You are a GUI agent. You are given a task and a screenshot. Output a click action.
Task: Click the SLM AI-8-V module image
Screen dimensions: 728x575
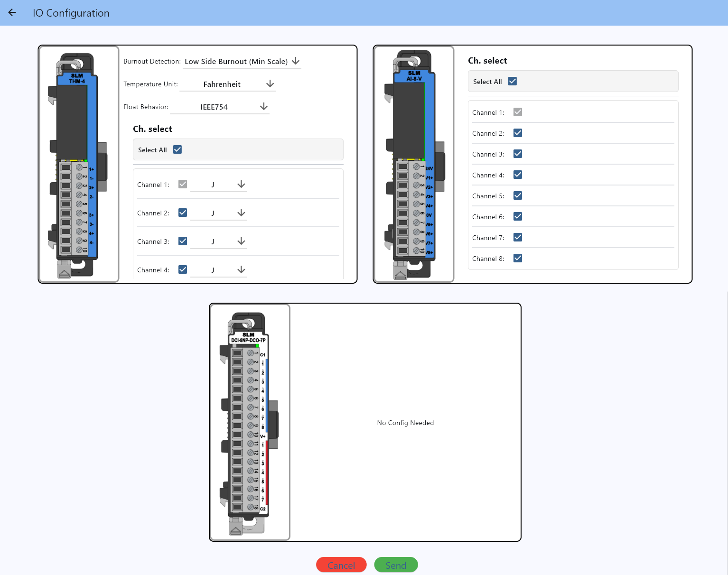pyautogui.click(x=414, y=164)
